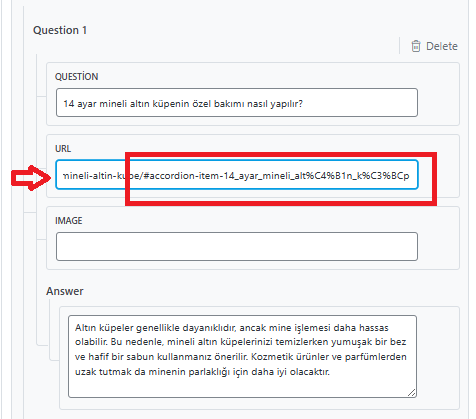Click the URL field label

[x=63, y=149]
